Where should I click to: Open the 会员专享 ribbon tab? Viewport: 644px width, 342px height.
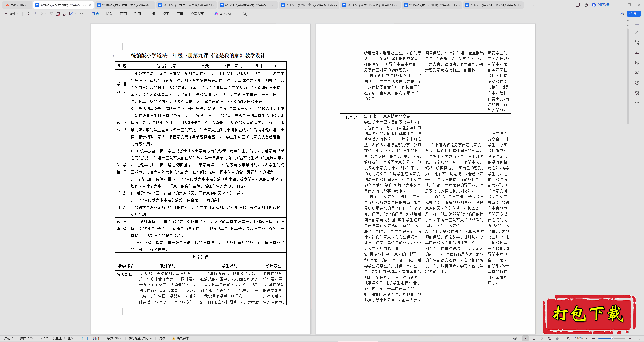pyautogui.click(x=197, y=14)
